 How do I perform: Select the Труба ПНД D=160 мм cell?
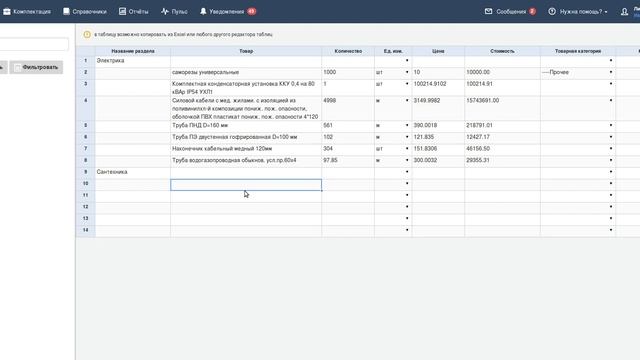[x=246, y=126]
